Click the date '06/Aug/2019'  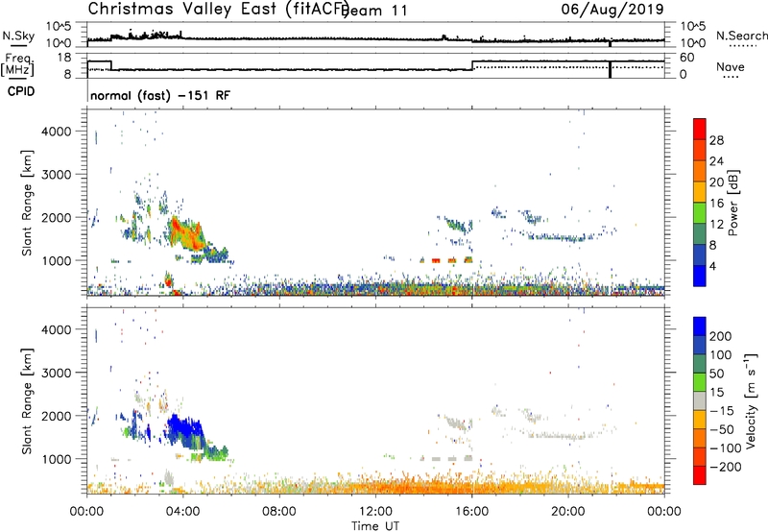(x=612, y=9)
